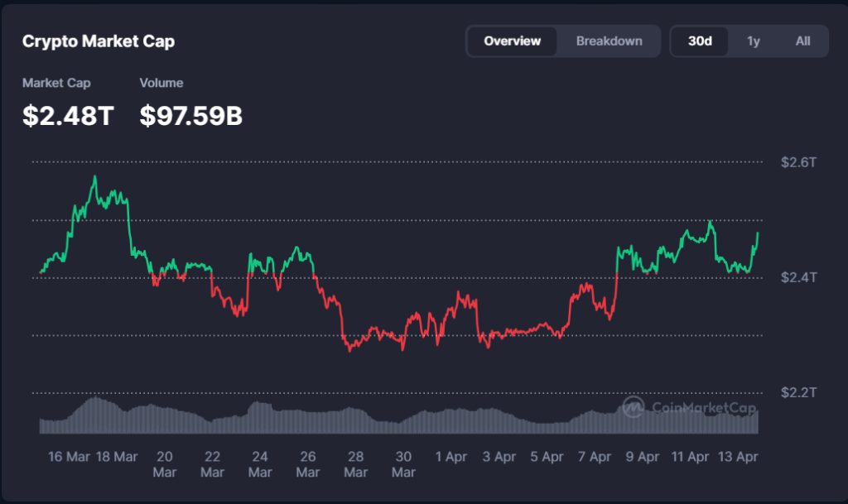The height and width of the screenshot is (504, 848).
Task: Open the Breakdown tab
Action: point(609,41)
